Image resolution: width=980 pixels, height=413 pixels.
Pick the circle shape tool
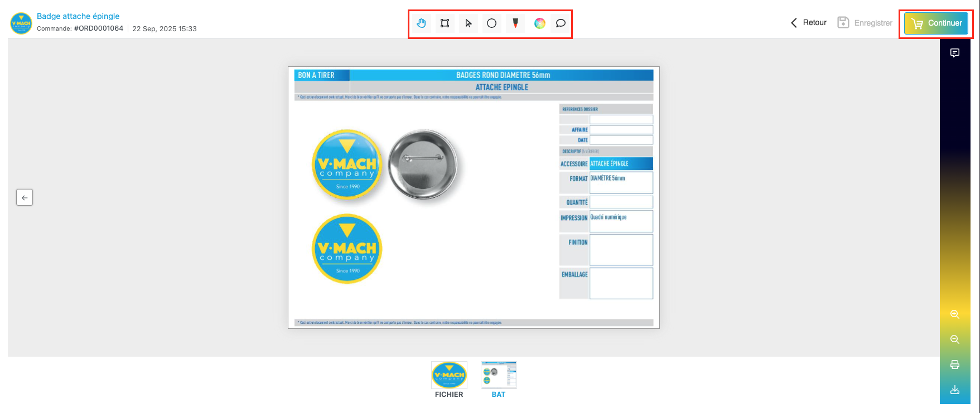point(491,23)
